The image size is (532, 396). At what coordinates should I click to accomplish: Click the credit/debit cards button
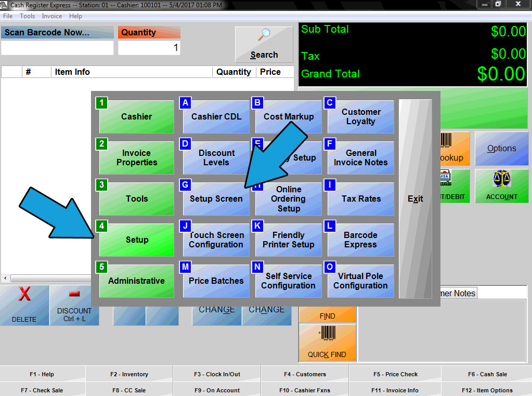tap(455, 186)
